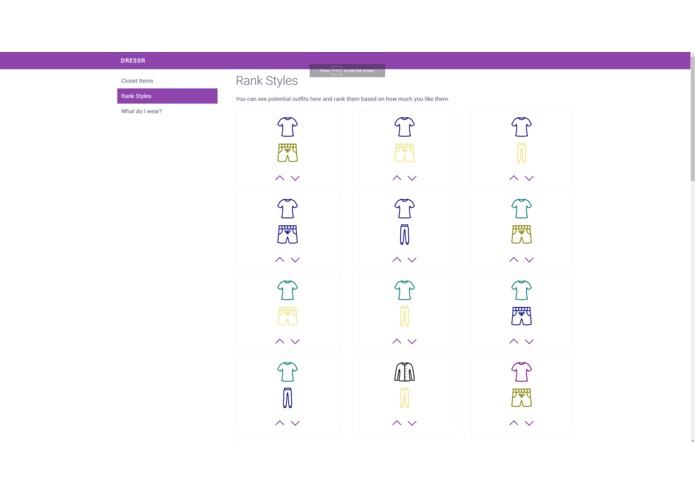Click olive shorts under the pink tee
The image size is (695, 494).
pyautogui.click(x=522, y=397)
